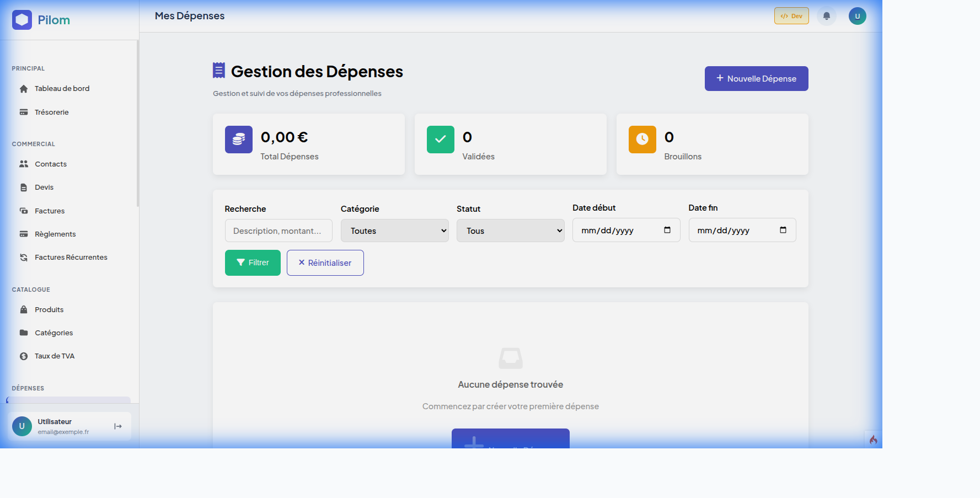Click the Pilom logo icon

[x=22, y=19]
